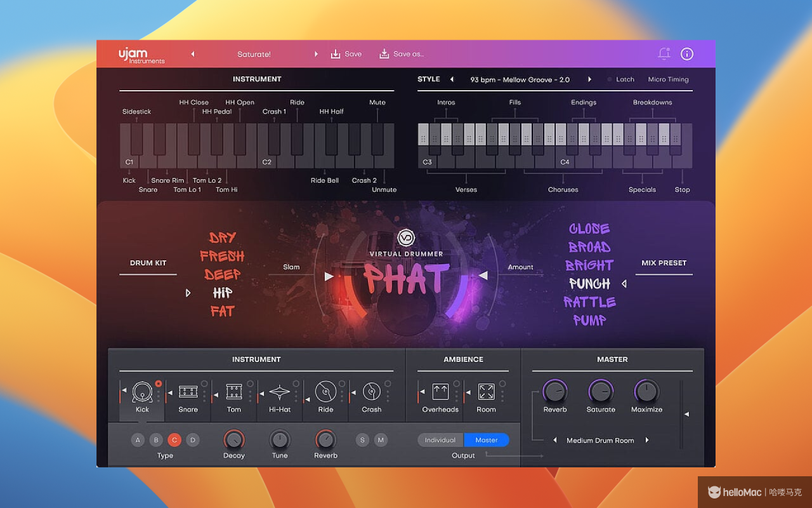
Task: Select the Hi-Hat instrument icon
Action: coord(280,392)
